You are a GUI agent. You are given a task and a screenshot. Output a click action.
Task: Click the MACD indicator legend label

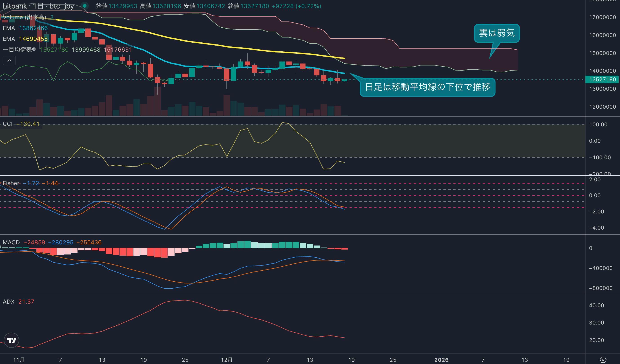pos(11,242)
